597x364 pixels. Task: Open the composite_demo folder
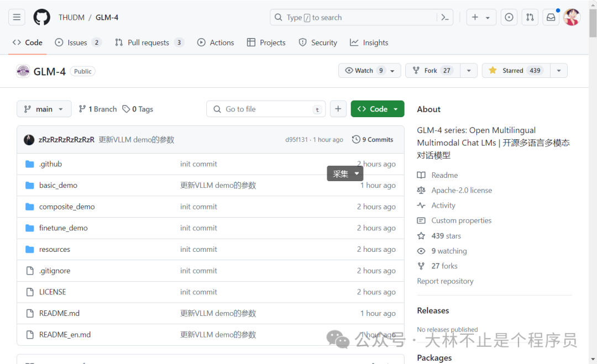(67, 207)
